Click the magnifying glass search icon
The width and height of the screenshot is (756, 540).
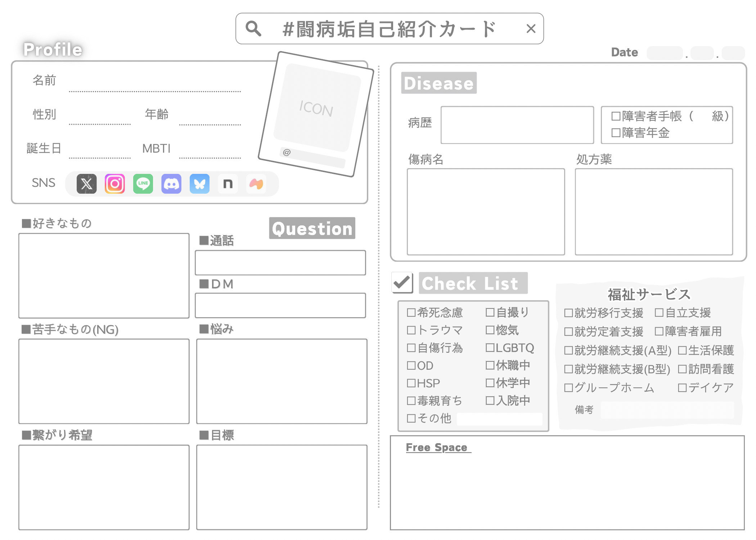[254, 28]
